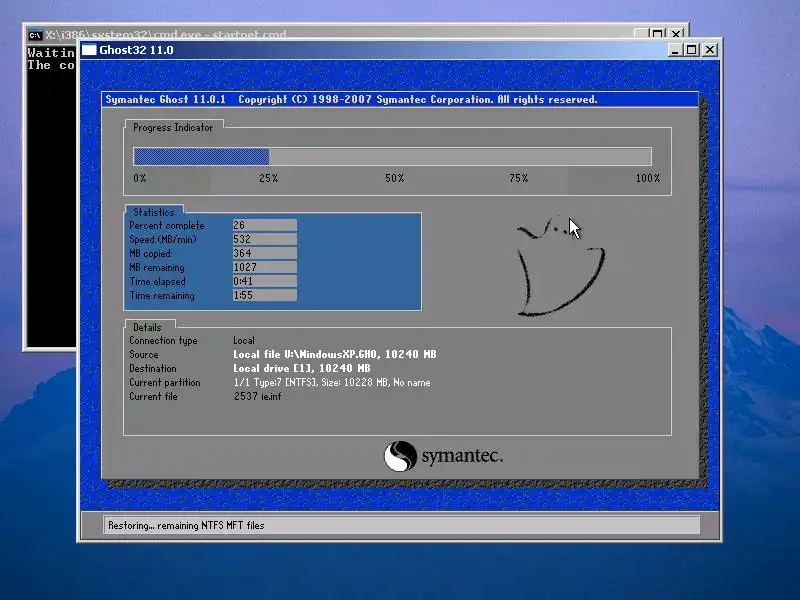Click the ghost mascot drawing
This screenshot has height=600, width=800.
pyautogui.click(x=560, y=266)
